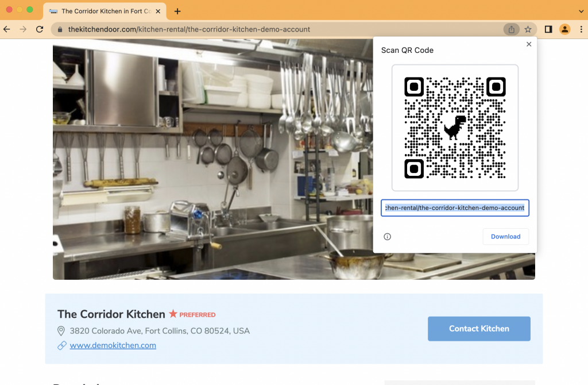Minimize window with the yellow button

(20, 10)
